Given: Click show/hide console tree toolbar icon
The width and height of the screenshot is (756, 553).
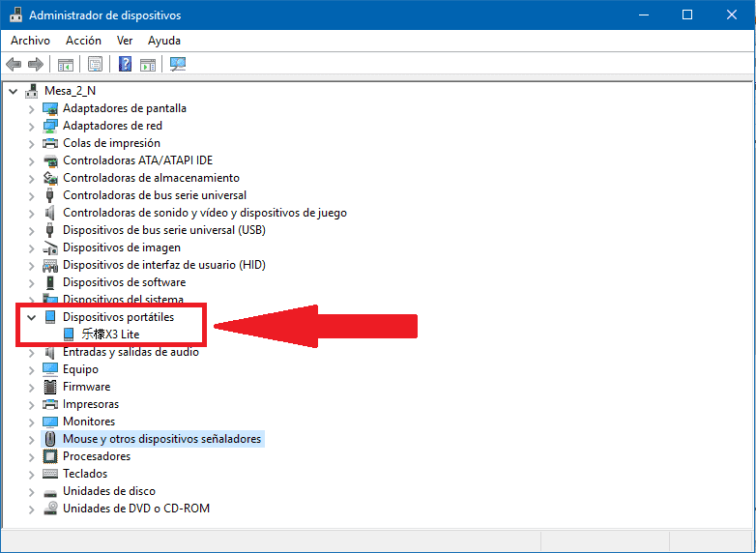Looking at the screenshot, I should point(66,64).
